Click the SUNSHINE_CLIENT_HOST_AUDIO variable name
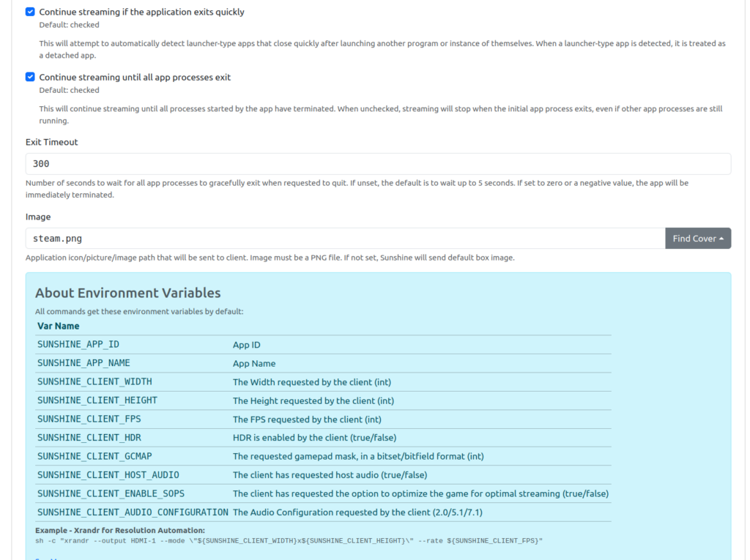This screenshot has height=560, width=750. click(108, 475)
